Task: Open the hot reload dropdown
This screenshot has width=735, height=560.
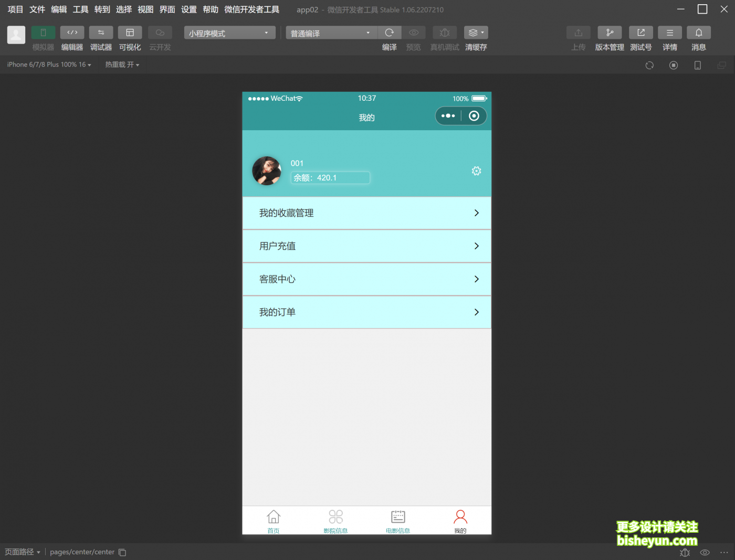Action: (x=122, y=65)
